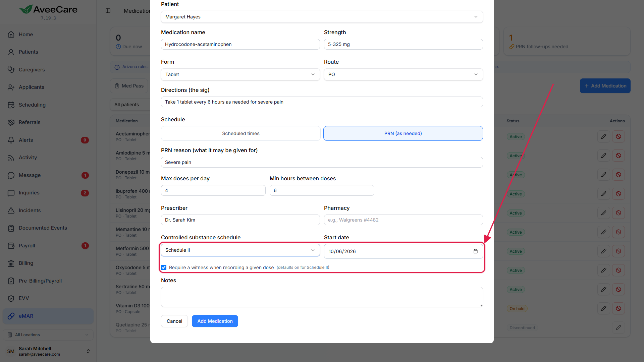Open Referrals in the sidebar
Image resolution: width=644 pixels, height=362 pixels.
48,122
